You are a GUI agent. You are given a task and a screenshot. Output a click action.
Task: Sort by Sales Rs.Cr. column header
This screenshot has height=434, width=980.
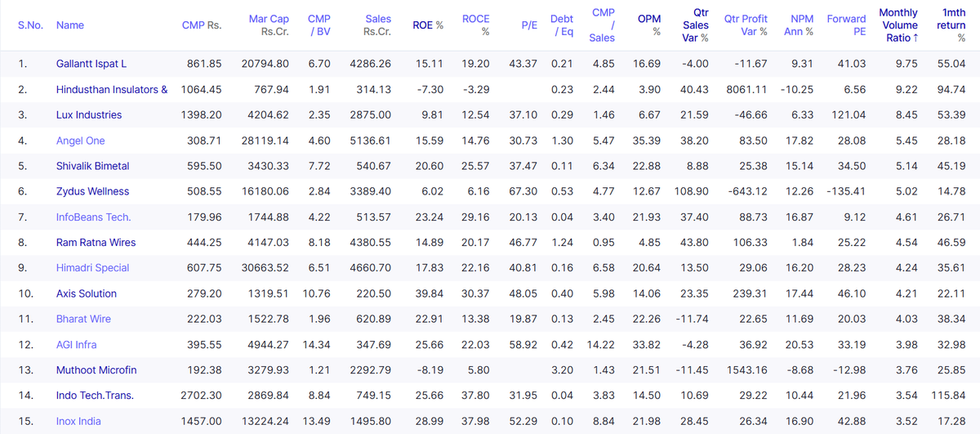377,25
